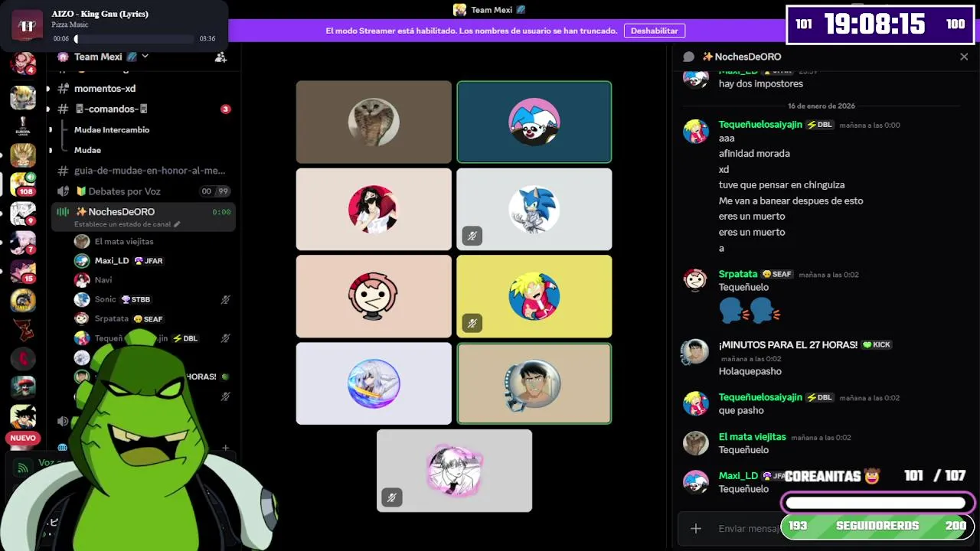Select the pink-haired cartoon face tile
The image size is (980, 551).
pos(374,296)
